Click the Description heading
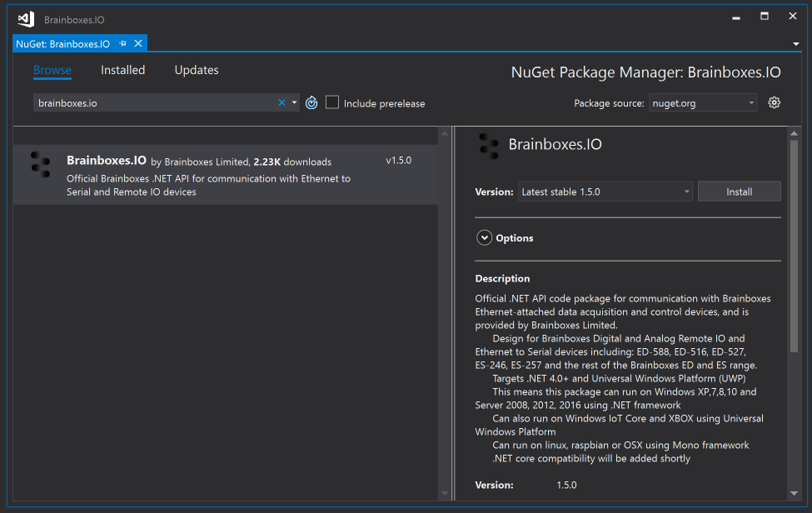 coord(502,278)
